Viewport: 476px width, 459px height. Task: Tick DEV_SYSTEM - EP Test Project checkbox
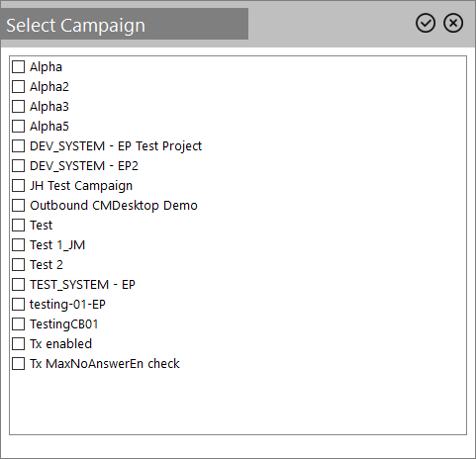[18, 145]
